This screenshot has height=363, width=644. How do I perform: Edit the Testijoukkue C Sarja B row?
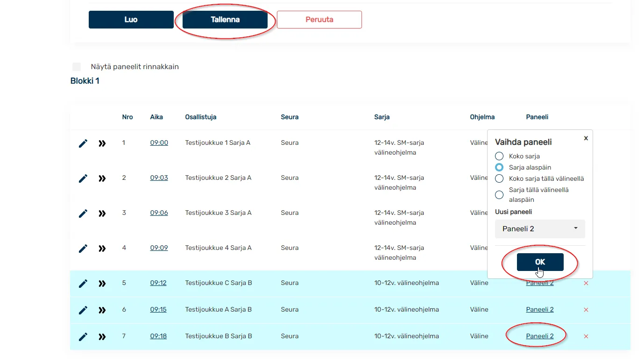[x=83, y=284]
